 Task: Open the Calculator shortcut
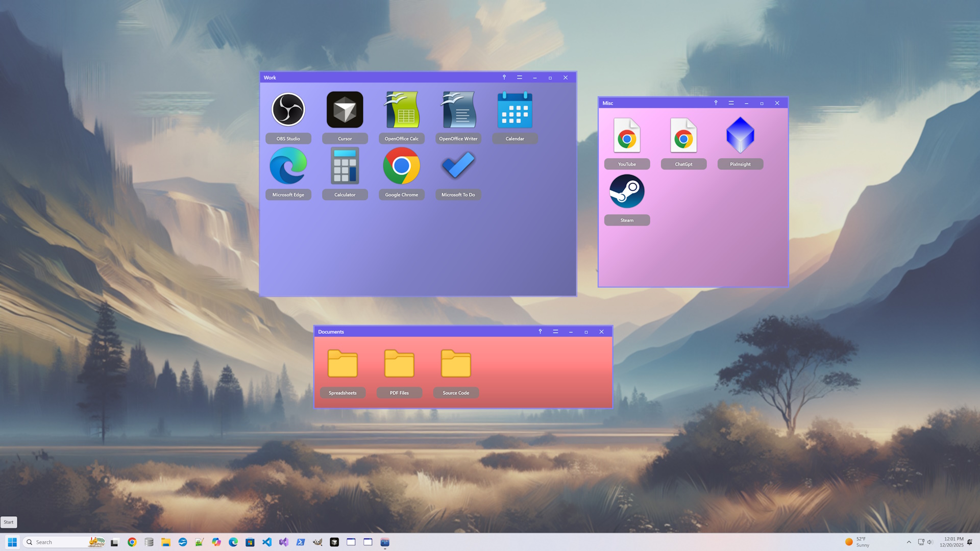(x=345, y=165)
